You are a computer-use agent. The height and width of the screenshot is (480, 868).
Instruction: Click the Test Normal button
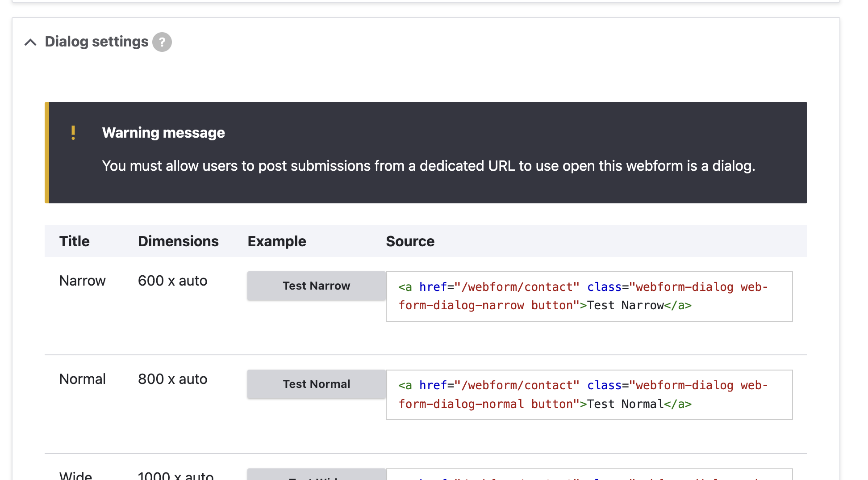[317, 384]
